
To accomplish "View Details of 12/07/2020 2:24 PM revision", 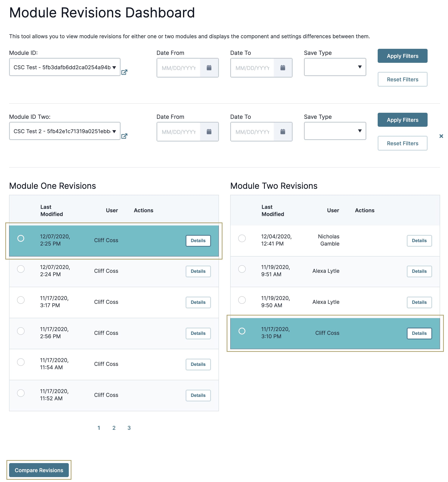I will click(198, 271).
